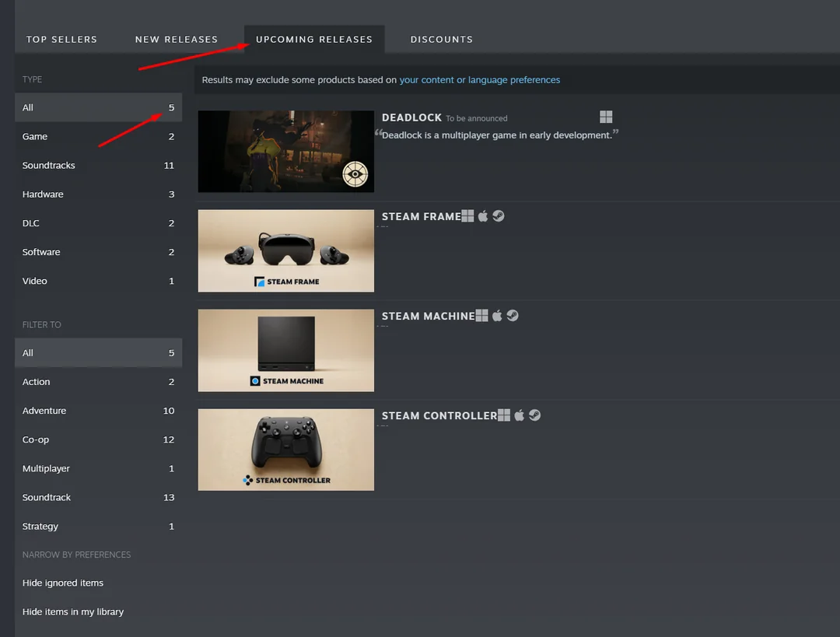Click the Windows icon beside Deadlock

(606, 117)
